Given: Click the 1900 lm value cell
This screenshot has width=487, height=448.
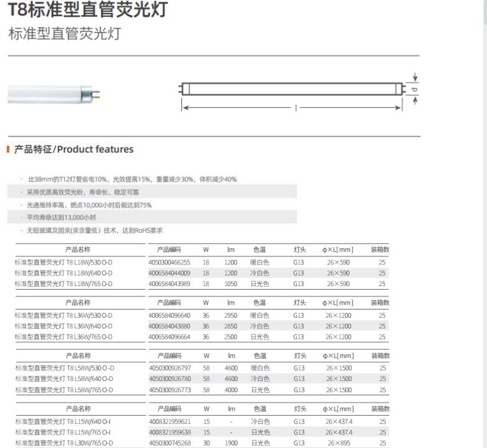Looking at the screenshot, I should (230, 443).
